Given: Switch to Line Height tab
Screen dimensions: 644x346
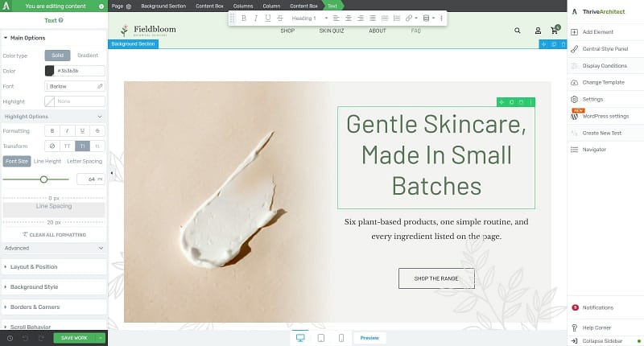Looking at the screenshot, I should tap(47, 161).
